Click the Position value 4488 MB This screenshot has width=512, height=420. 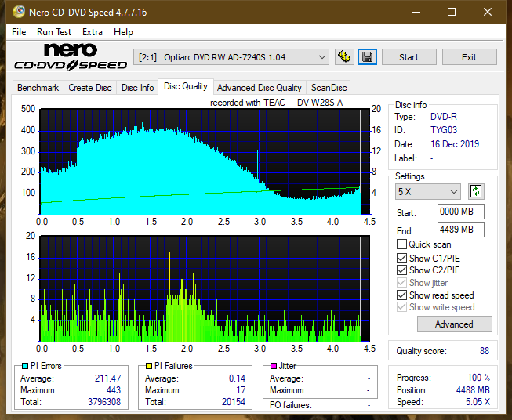click(x=473, y=390)
